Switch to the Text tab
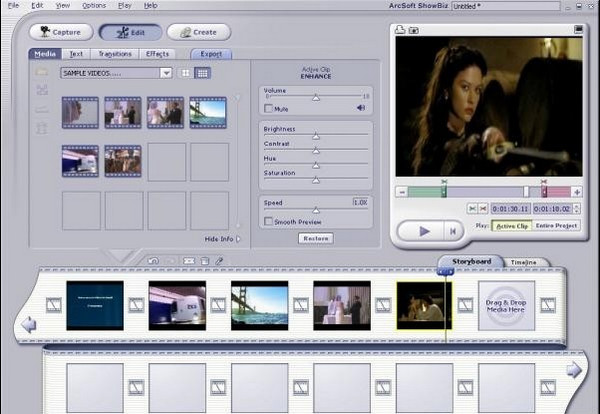Viewport: 600px width, 414px height. [x=76, y=54]
